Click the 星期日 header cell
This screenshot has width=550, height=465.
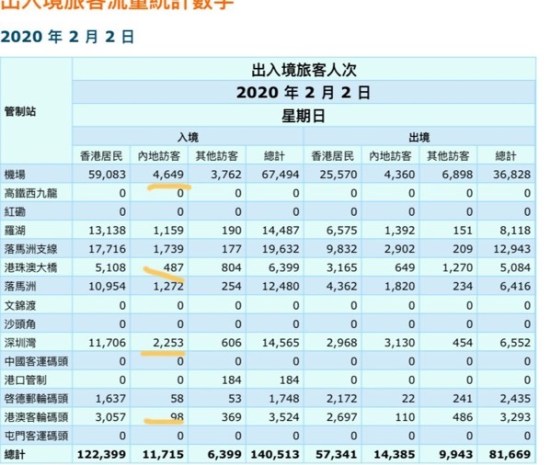click(x=304, y=116)
